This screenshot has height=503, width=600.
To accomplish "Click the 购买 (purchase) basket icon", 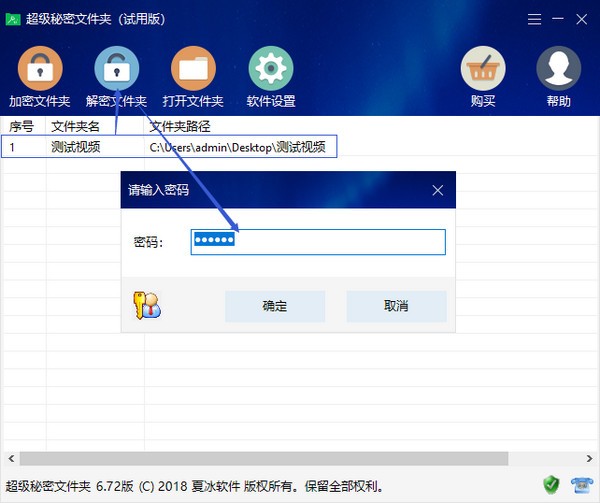I will click(482, 70).
